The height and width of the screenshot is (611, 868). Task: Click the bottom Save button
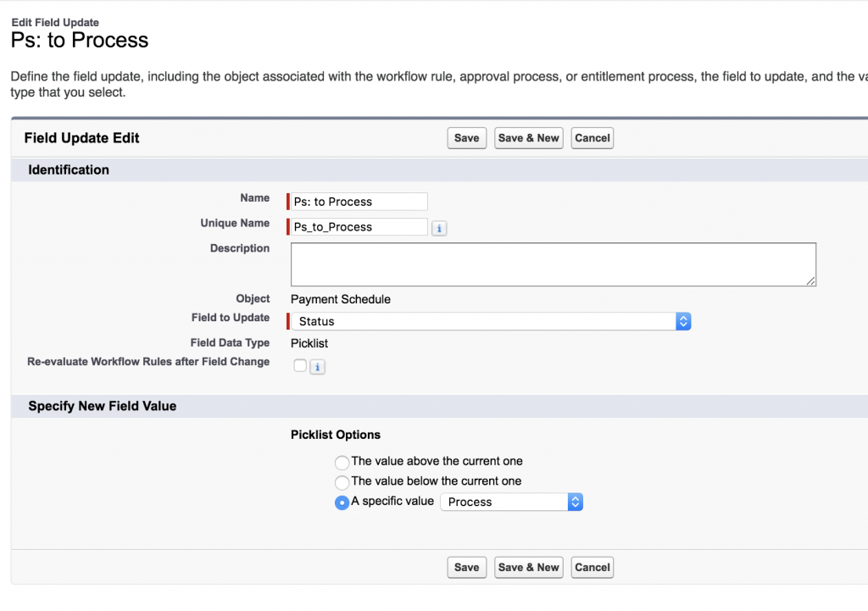466,568
